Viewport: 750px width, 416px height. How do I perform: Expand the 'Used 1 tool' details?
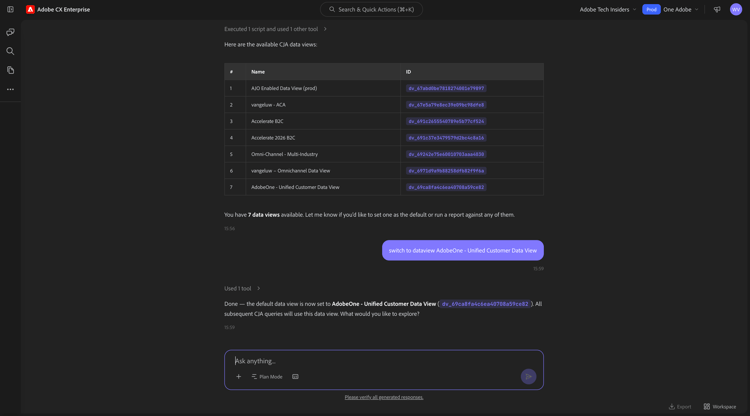[243, 288]
